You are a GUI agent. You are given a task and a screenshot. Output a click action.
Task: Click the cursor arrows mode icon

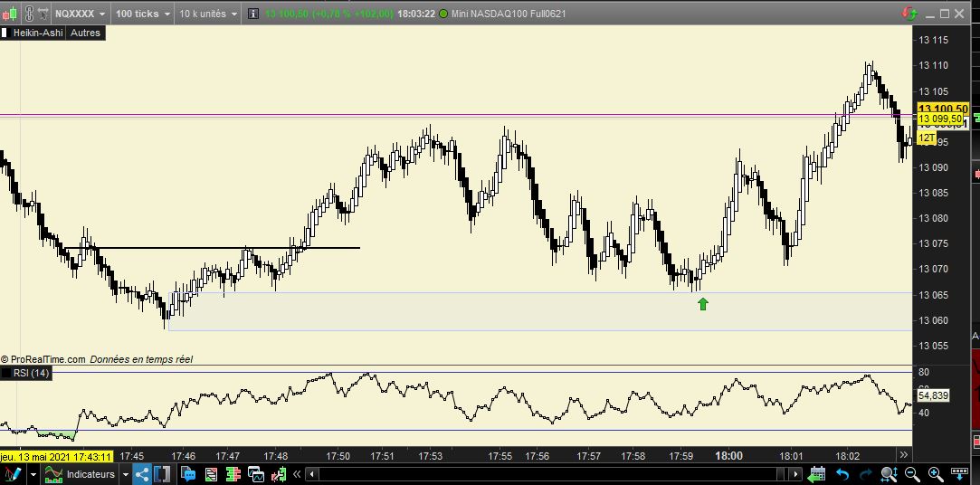point(43,14)
